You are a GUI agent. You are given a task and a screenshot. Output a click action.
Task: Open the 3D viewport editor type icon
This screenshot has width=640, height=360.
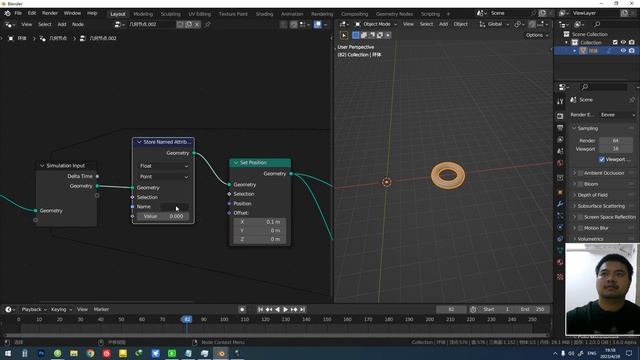tap(344, 24)
